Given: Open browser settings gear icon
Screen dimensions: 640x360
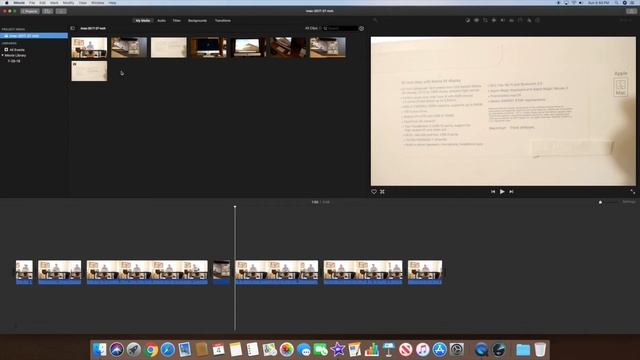Looking at the screenshot, I should (361, 29).
